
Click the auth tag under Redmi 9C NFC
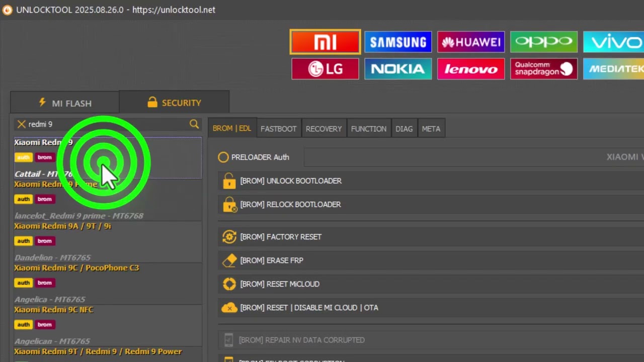[23, 324]
